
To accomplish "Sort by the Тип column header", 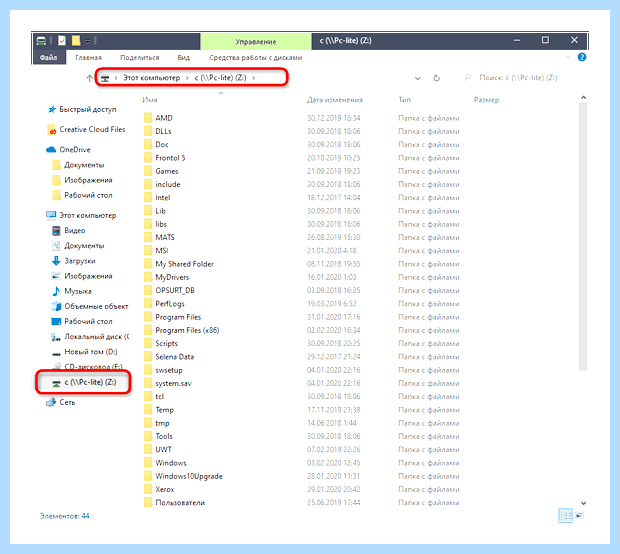I will [x=405, y=100].
